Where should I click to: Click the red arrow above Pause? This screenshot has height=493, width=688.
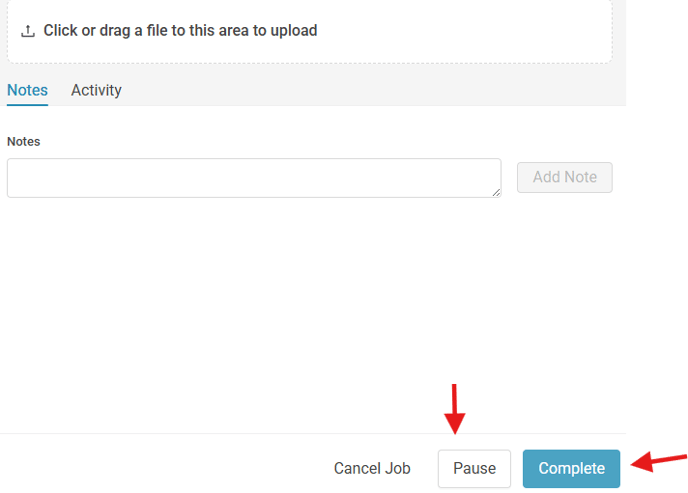tap(455, 409)
